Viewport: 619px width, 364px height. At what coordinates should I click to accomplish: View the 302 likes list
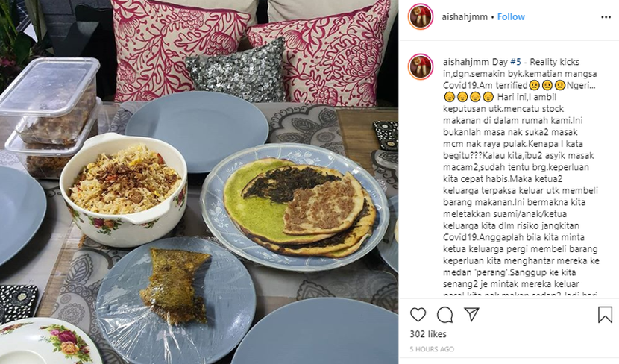point(428,334)
